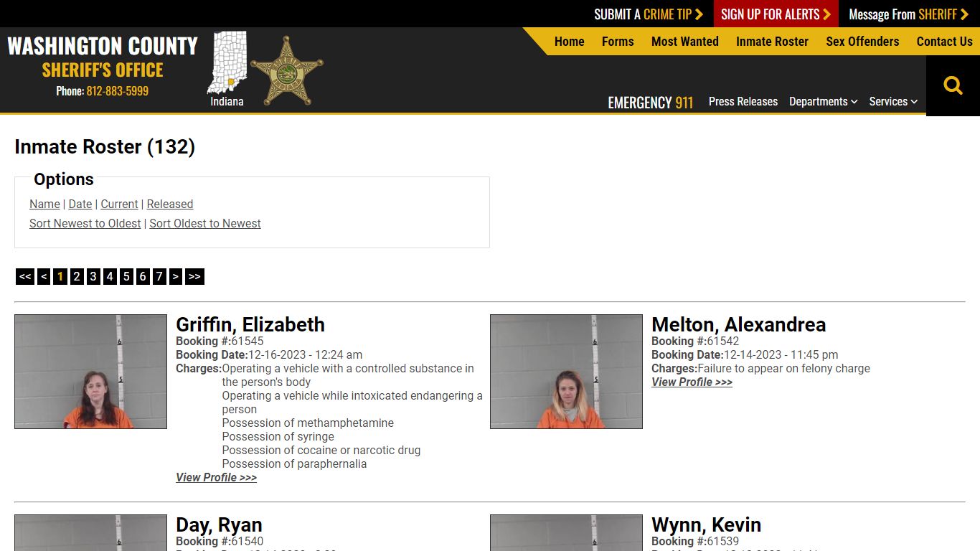The width and height of the screenshot is (980, 551).
Task: Click booking date 12-14-2023 - 11:45 pm
Action: (781, 355)
